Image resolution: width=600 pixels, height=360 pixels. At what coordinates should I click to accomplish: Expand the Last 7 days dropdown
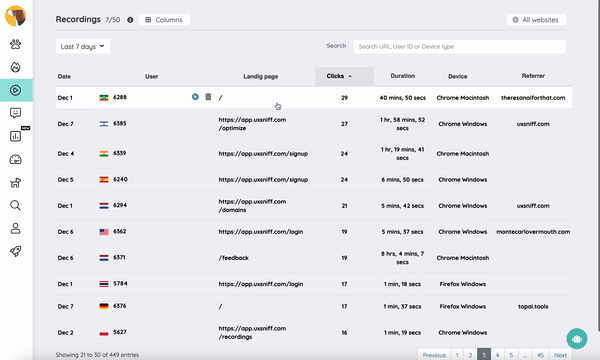pos(83,46)
